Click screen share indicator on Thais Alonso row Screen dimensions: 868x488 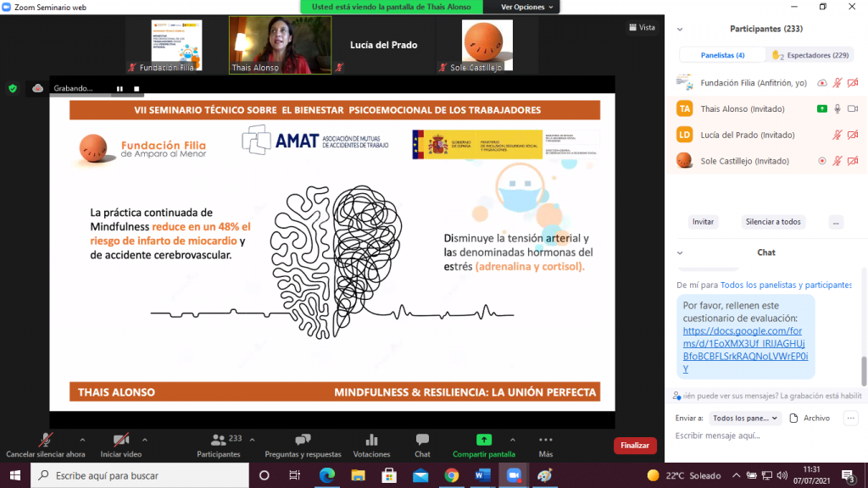(x=822, y=109)
